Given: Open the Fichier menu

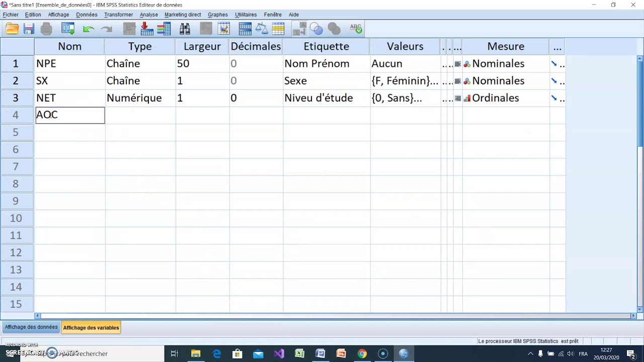Looking at the screenshot, I should (11, 15).
